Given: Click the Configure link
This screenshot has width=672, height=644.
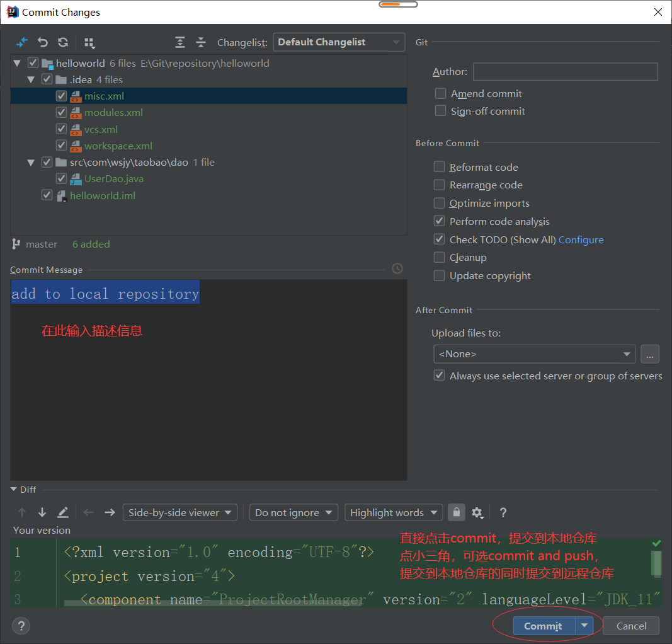Looking at the screenshot, I should click(581, 239).
